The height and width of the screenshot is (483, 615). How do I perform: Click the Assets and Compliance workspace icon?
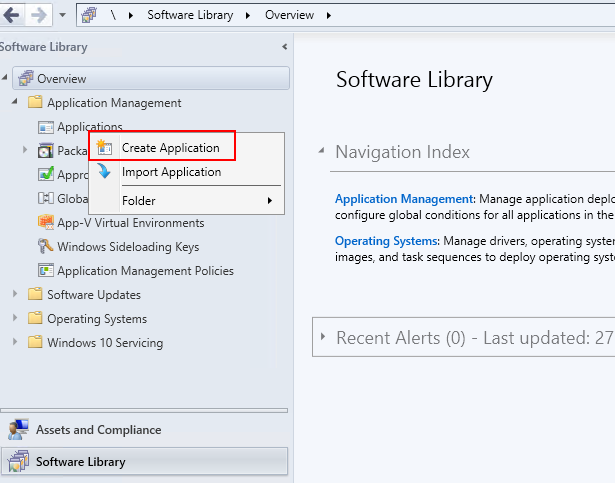click(x=18, y=429)
